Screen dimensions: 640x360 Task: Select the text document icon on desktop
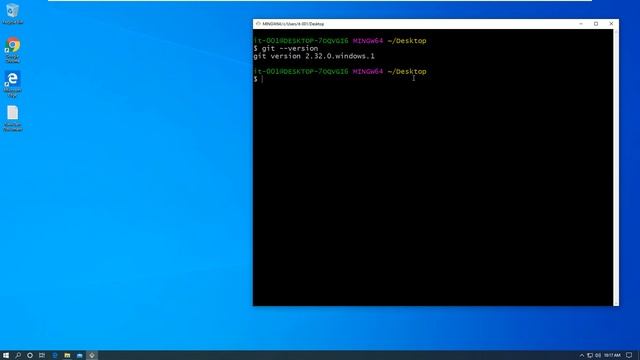click(x=13, y=118)
